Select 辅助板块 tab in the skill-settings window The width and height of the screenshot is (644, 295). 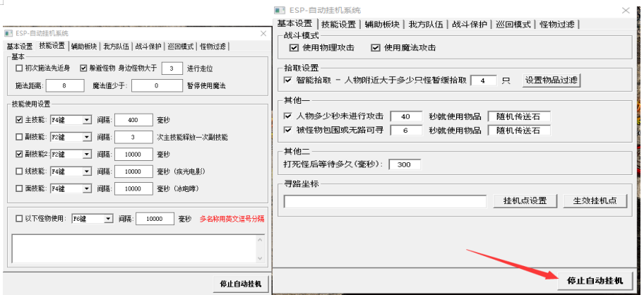[84, 47]
